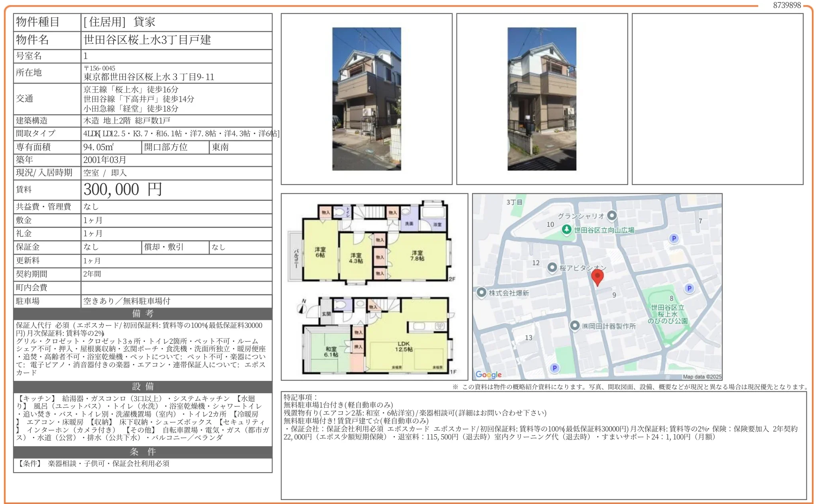This screenshot has height=504, width=819.
Task: Click the 条件 section header bar
Action: (x=143, y=452)
